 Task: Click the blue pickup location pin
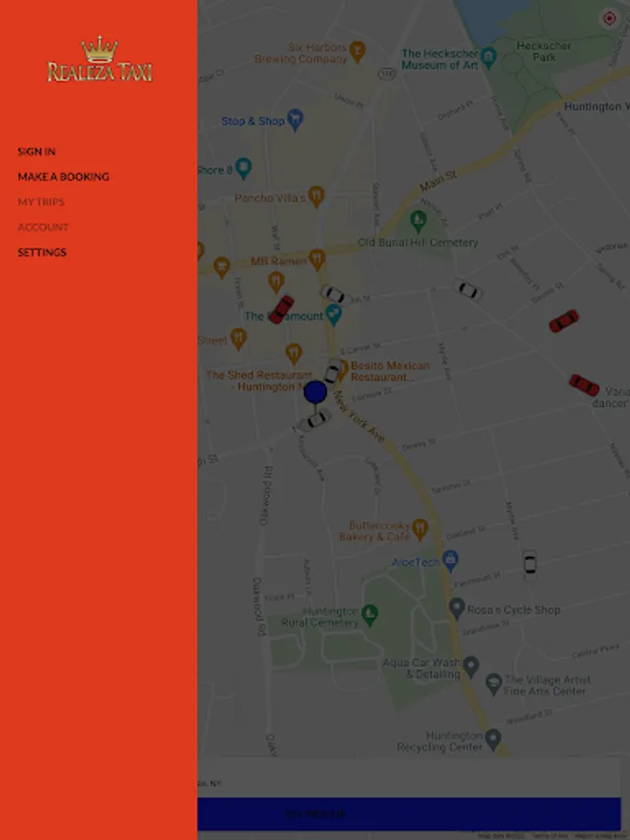[315, 392]
